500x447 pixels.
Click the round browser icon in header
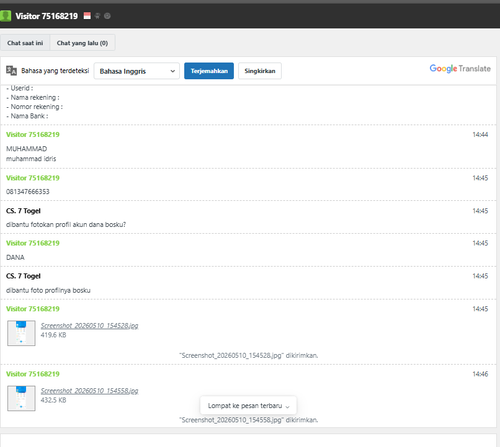[x=107, y=16]
